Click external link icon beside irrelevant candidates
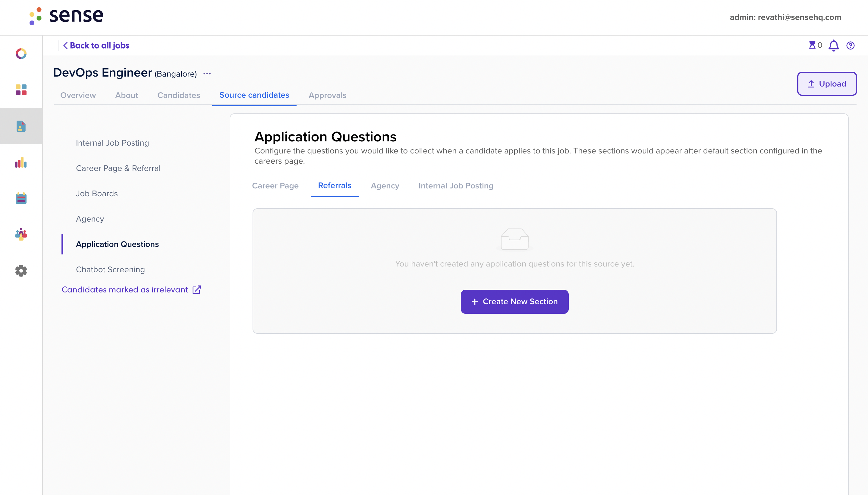Screen dimensions: 868x495 pyautogui.click(x=197, y=290)
